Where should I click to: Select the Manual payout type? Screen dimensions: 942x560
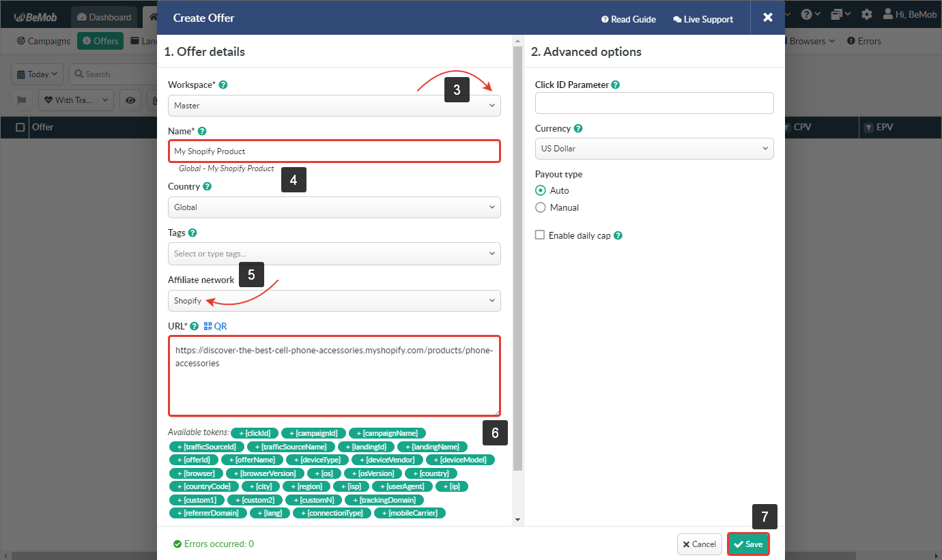(541, 207)
